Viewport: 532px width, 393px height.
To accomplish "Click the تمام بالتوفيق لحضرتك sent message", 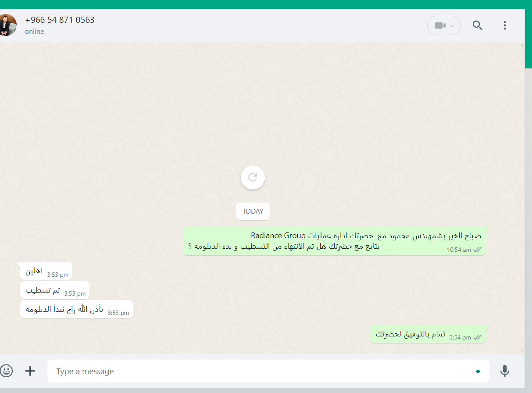I will tap(428, 334).
